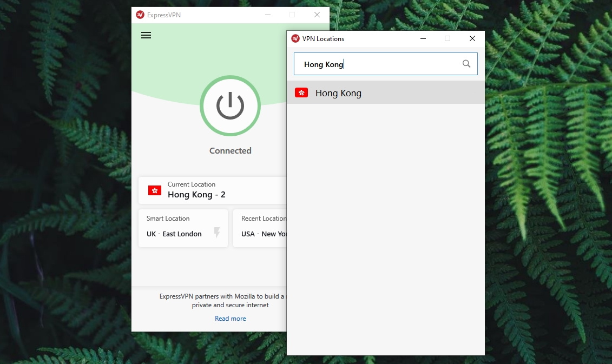Click the Hong Kong search field

tap(386, 64)
